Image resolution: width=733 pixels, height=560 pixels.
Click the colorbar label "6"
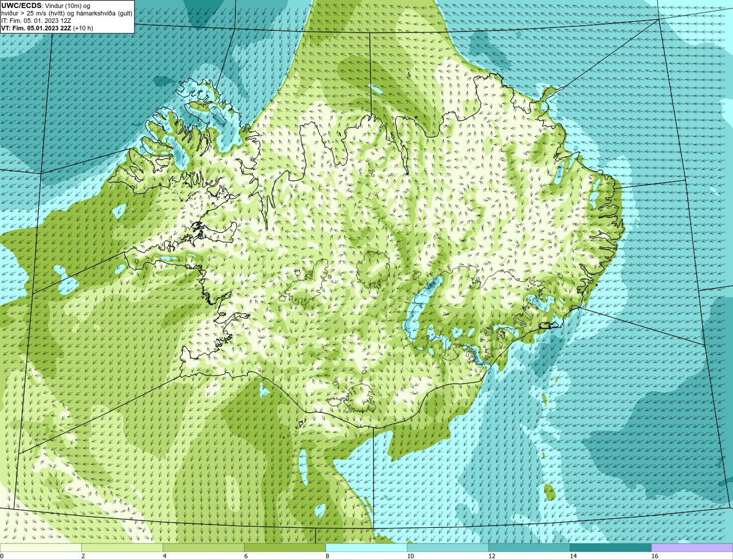[246, 556]
